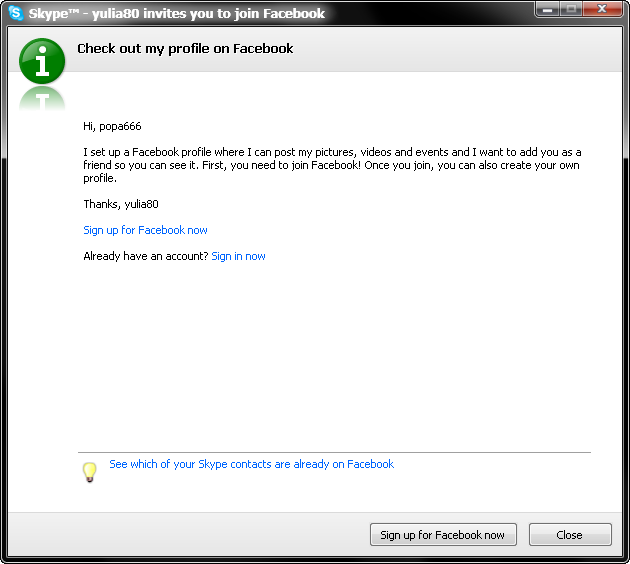Click the paragraph starting 'I set up a Facebook profile'
The width and height of the screenshot is (630, 564).
[x=332, y=165]
